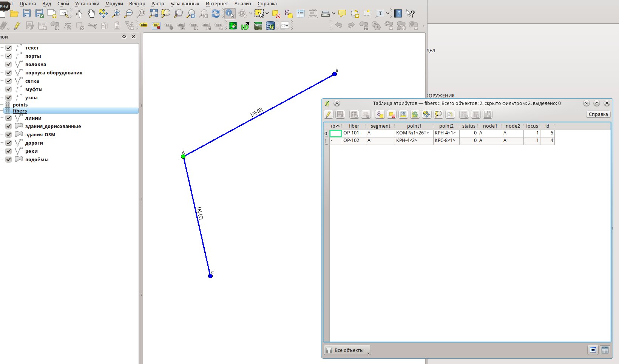Open the Анализ menu

click(242, 3)
